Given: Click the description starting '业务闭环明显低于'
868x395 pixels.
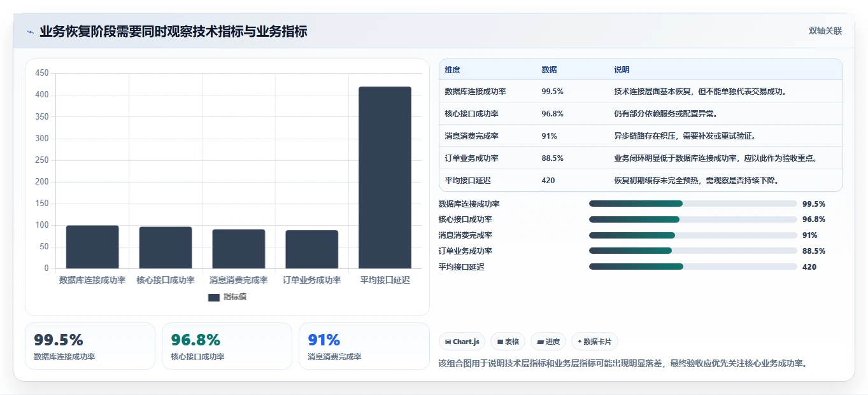Looking at the screenshot, I should click(x=716, y=158).
